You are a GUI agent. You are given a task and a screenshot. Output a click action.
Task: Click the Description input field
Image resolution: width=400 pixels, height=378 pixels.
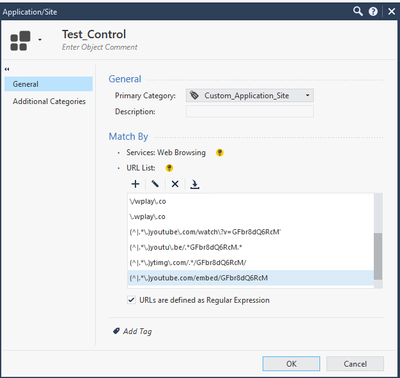(x=250, y=111)
